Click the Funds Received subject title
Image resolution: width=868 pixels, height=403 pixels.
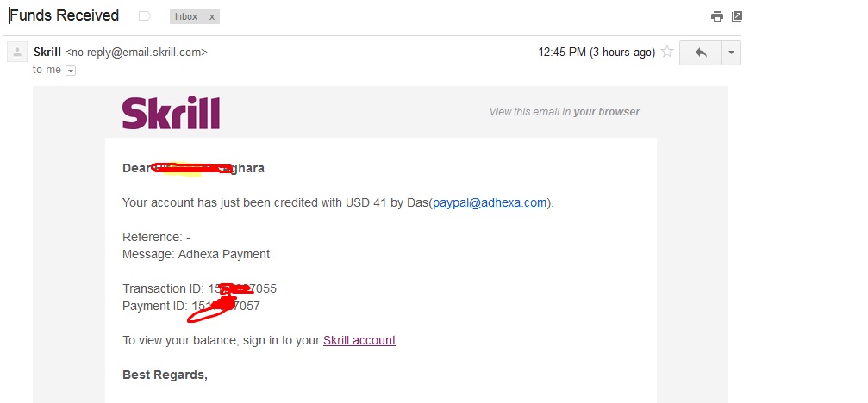click(x=65, y=15)
